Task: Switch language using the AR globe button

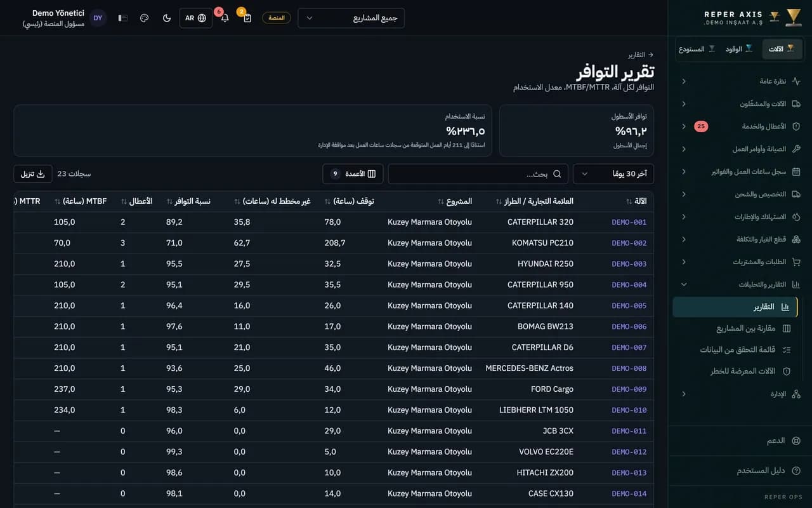Action: coord(196,18)
